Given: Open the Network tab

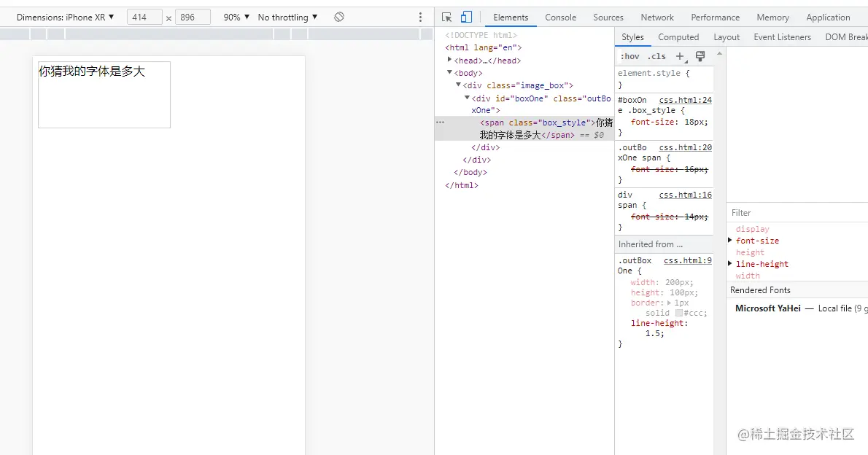Looking at the screenshot, I should [x=657, y=17].
